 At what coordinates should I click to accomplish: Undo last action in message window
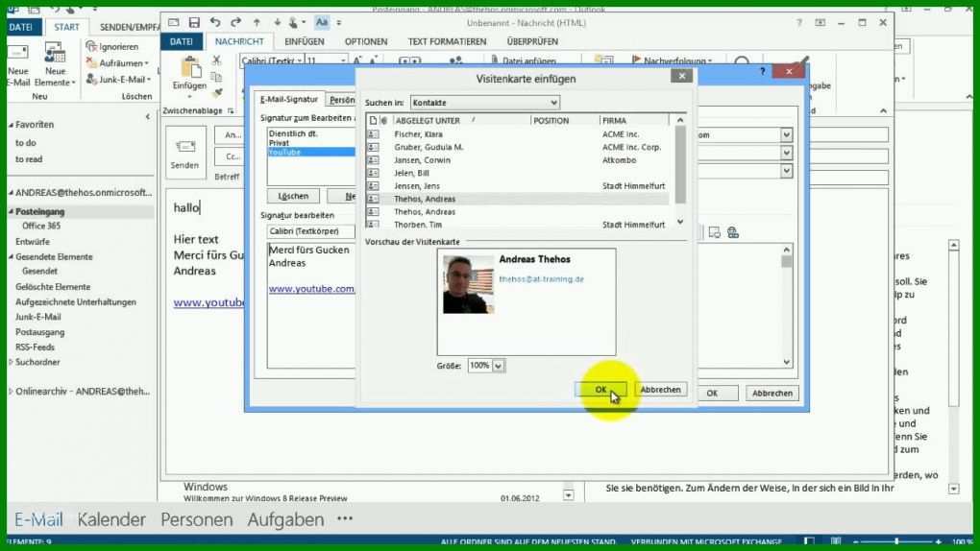pyautogui.click(x=215, y=22)
